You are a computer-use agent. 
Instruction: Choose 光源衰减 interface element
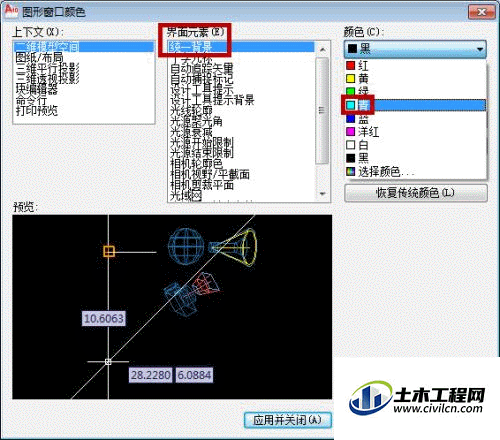pos(191,132)
